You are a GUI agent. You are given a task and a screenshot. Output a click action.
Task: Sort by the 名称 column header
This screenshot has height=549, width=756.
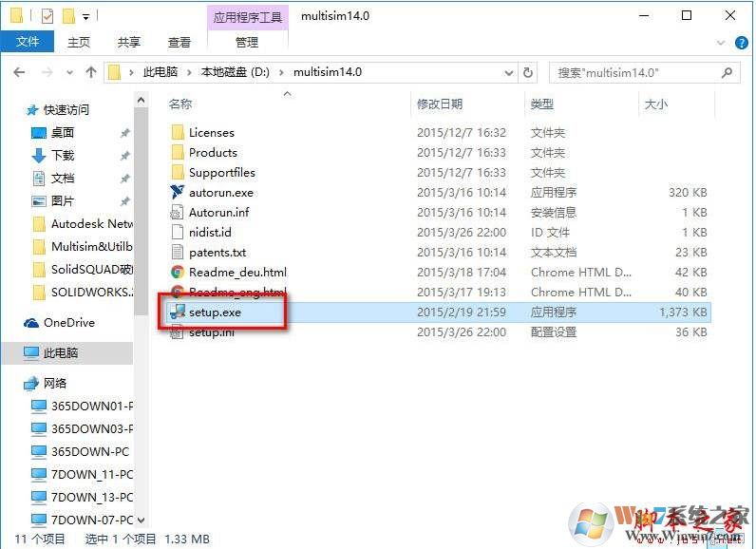[x=180, y=104]
